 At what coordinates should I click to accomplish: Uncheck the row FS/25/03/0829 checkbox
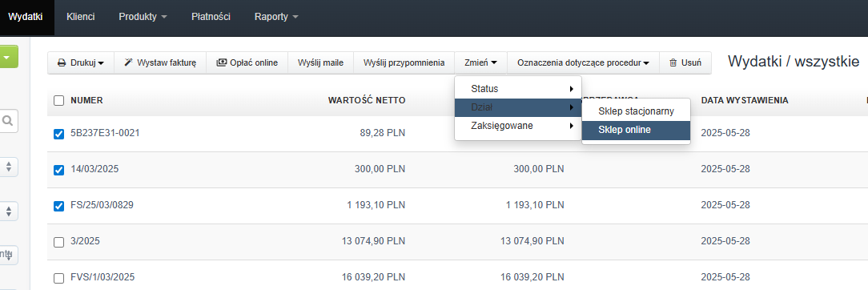[58, 206]
